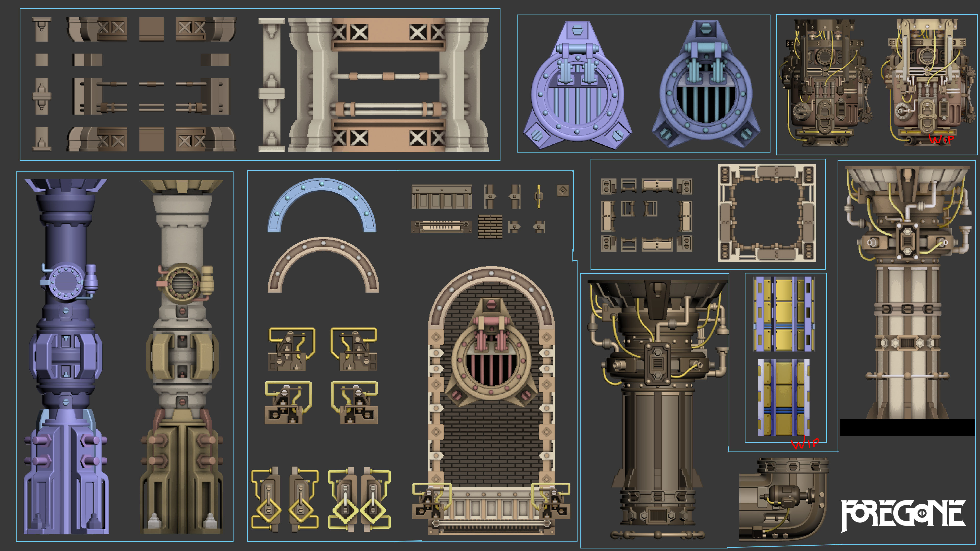Viewport: 980px width, 551px height.
Task: Click the small railing balustrade piece
Action: tap(442, 197)
